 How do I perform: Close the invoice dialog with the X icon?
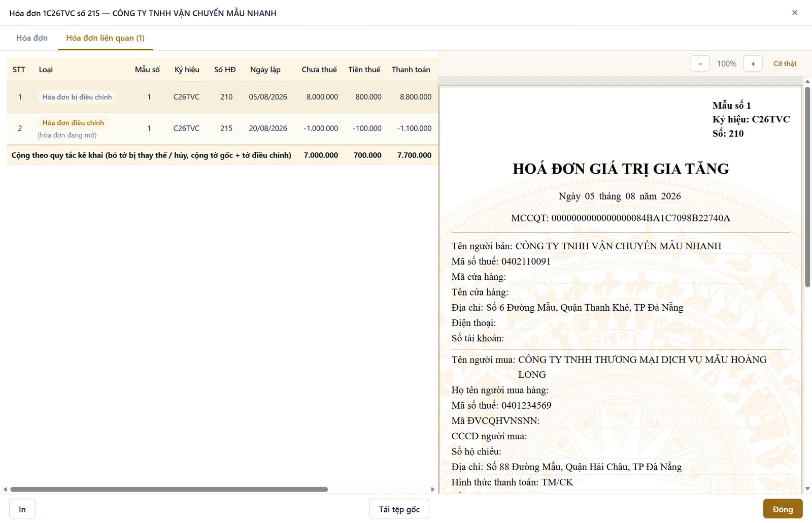(x=794, y=13)
